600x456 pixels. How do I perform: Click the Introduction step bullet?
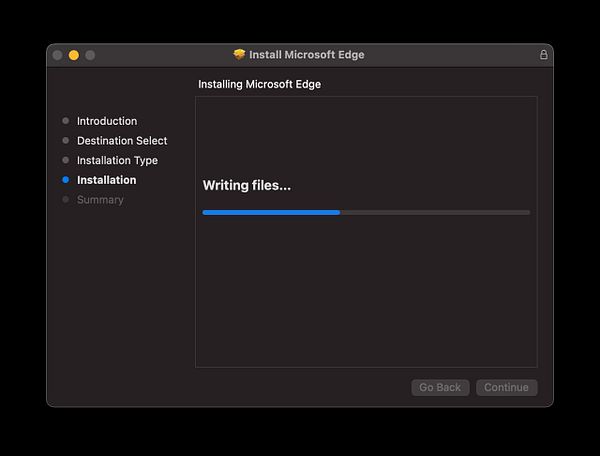65,121
